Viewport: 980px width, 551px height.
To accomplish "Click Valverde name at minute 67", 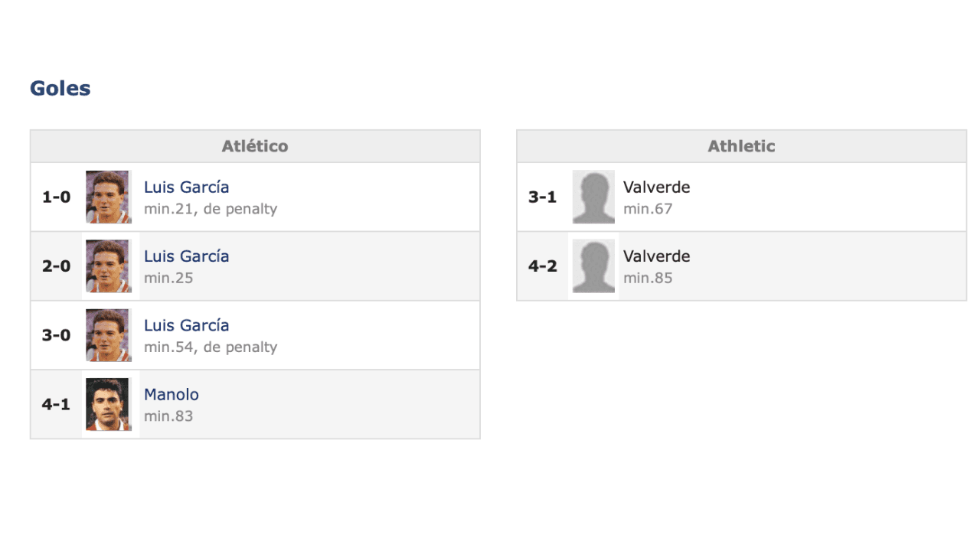I will pos(656,187).
